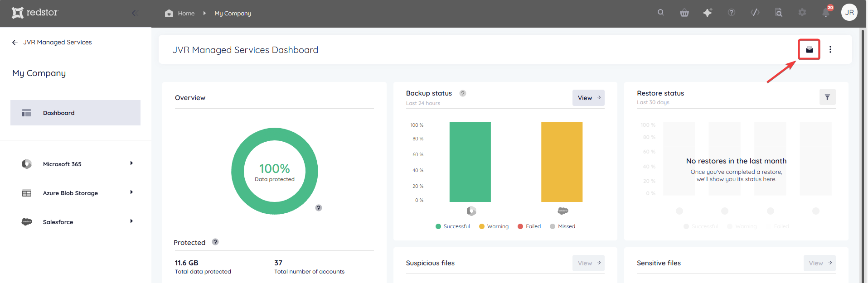
Task: Click the Suspicious files heading
Action: click(430, 263)
